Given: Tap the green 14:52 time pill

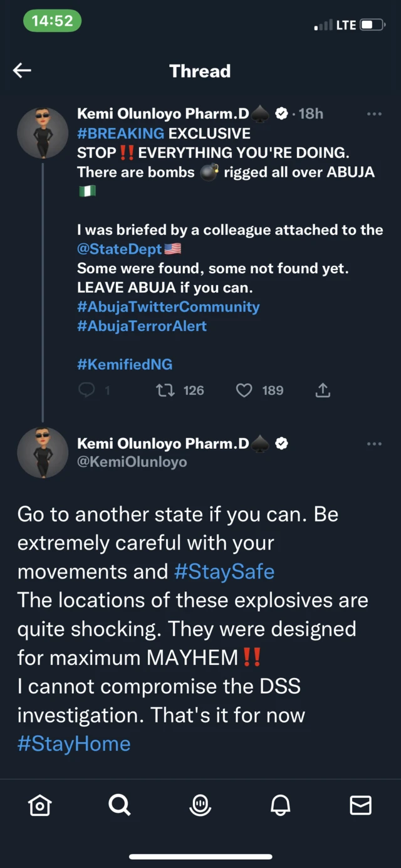Looking at the screenshot, I should pyautogui.click(x=52, y=21).
